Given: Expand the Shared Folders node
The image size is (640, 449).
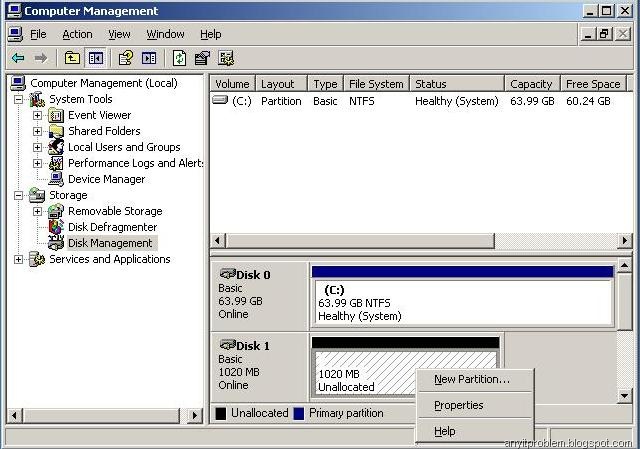Looking at the screenshot, I should (37, 131).
